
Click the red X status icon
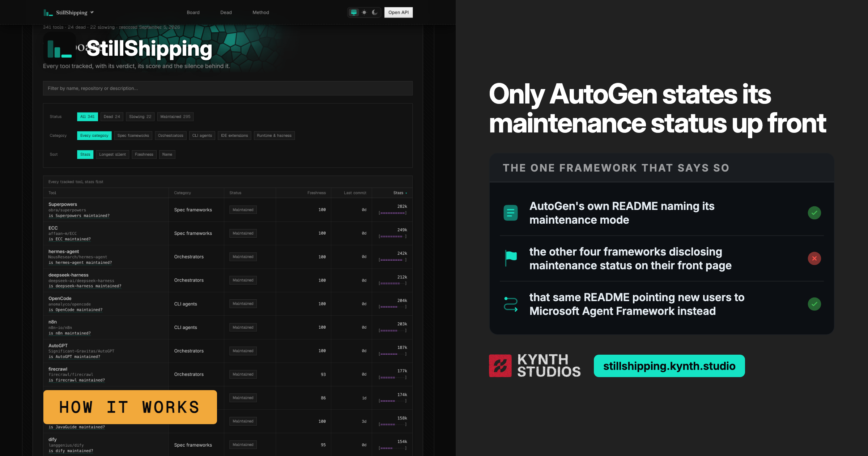pyautogui.click(x=814, y=258)
